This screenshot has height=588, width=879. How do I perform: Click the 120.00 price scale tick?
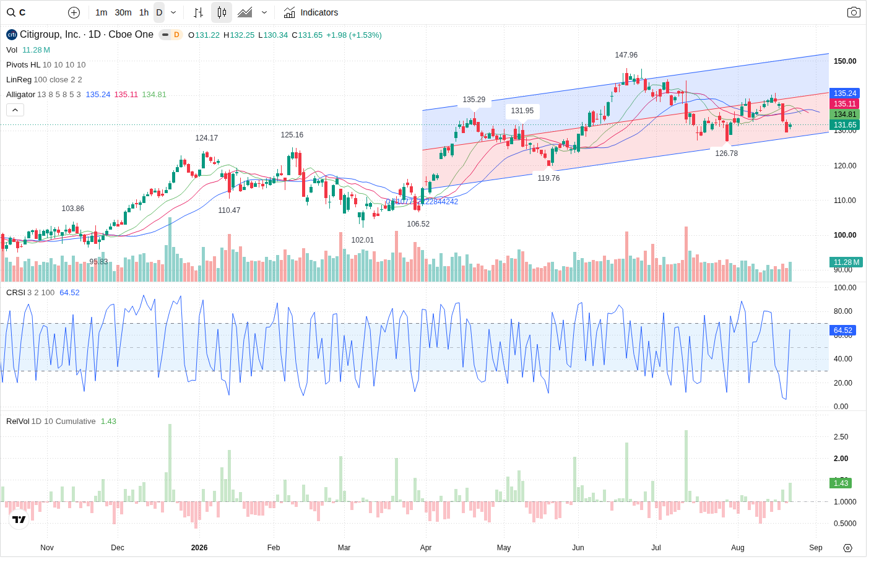845,166
